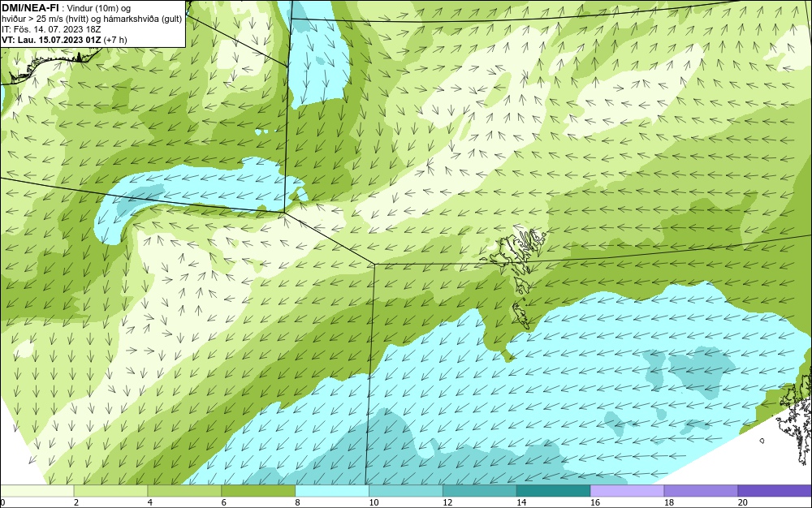Click 'VT: Lau. 15.07.2023 01Z (+7 h)' text

click(64, 40)
